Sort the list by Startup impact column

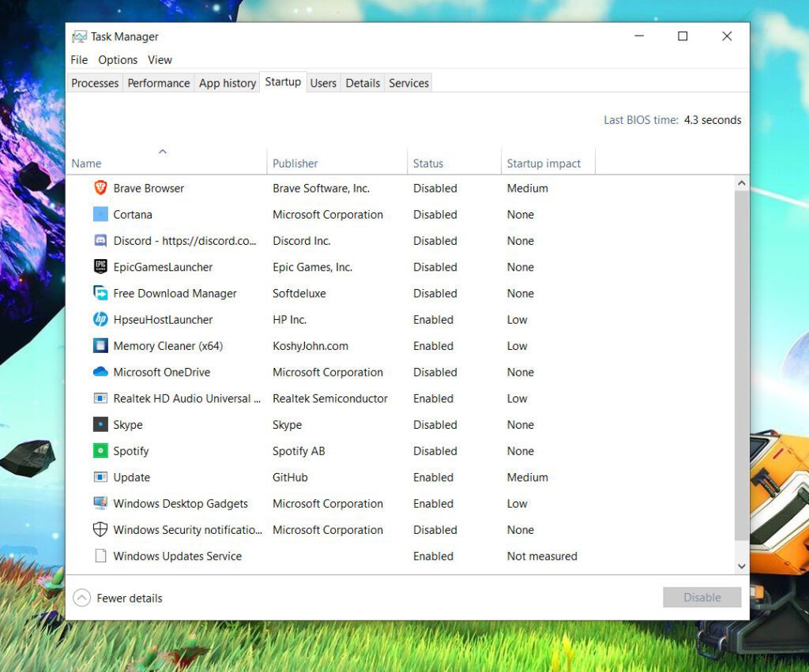[x=548, y=161]
